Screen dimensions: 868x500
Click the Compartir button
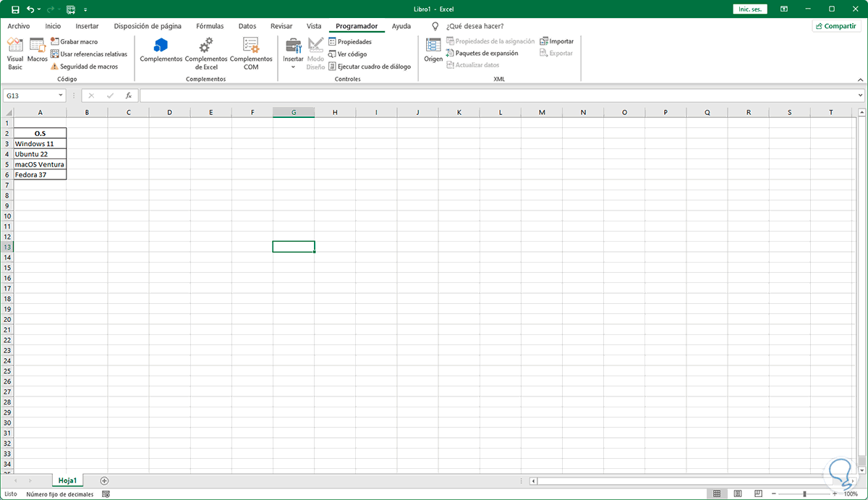pos(836,26)
